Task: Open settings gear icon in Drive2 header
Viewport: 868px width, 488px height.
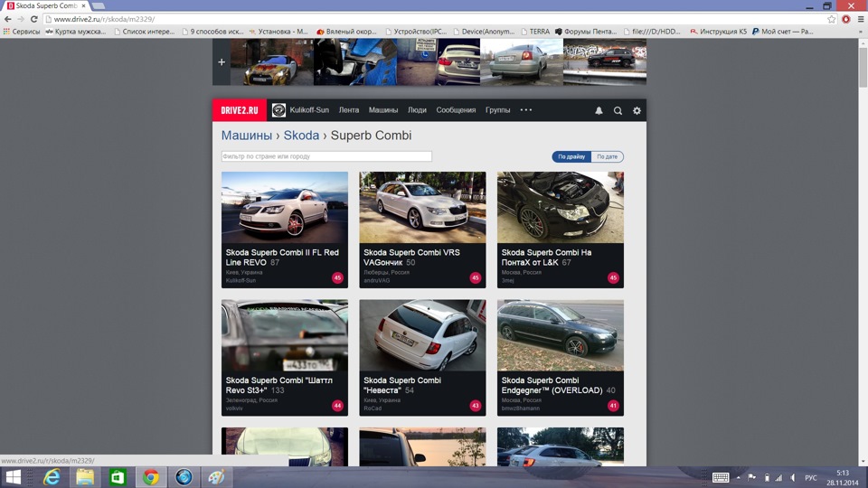Action: (x=637, y=110)
